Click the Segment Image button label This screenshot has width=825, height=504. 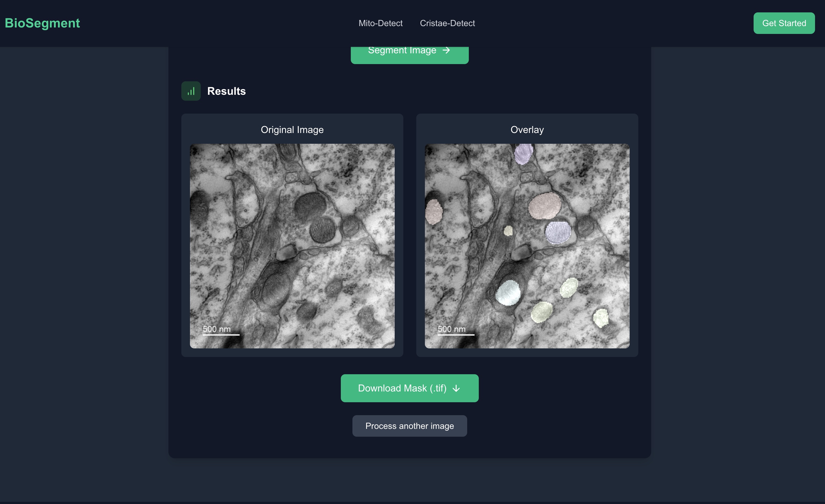pos(402,51)
